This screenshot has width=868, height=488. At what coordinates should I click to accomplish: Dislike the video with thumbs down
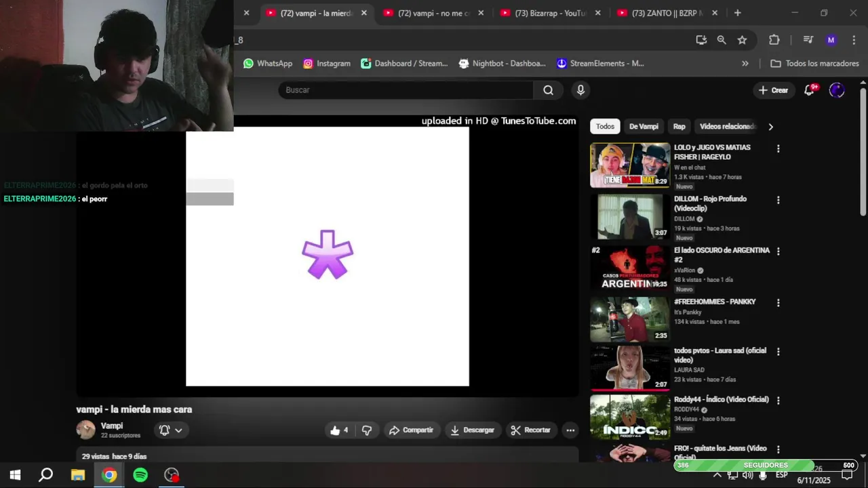[367, 430]
